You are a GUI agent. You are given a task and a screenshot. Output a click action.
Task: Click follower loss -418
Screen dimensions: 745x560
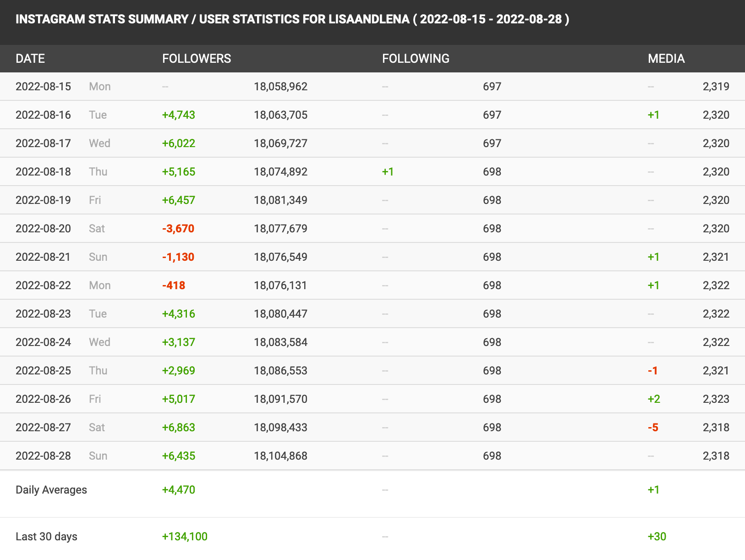(x=174, y=285)
